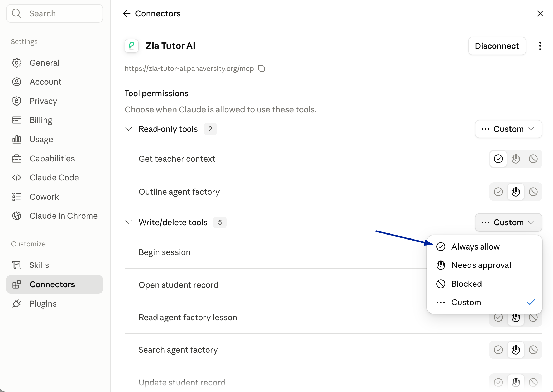
Task: Block the Outline agent factory tool
Action: click(533, 192)
